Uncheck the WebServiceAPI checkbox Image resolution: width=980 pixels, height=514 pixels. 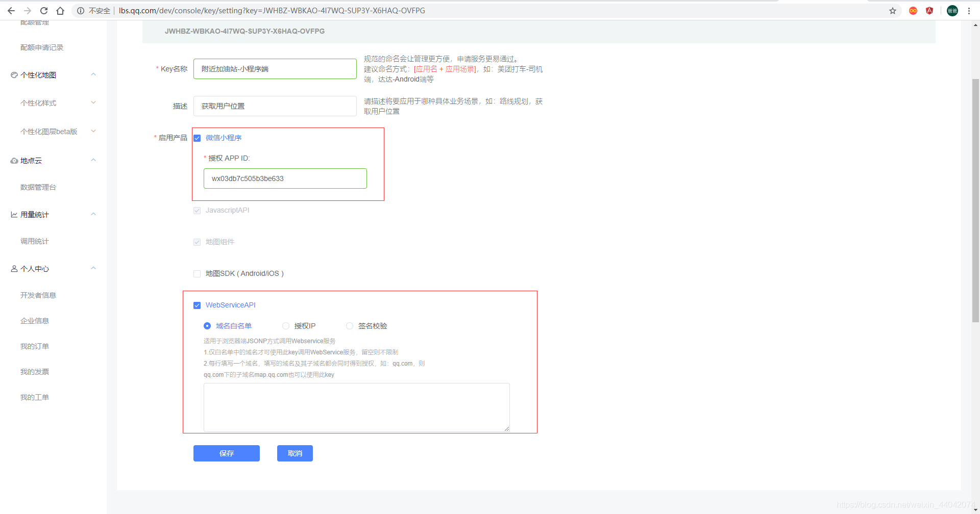click(197, 305)
